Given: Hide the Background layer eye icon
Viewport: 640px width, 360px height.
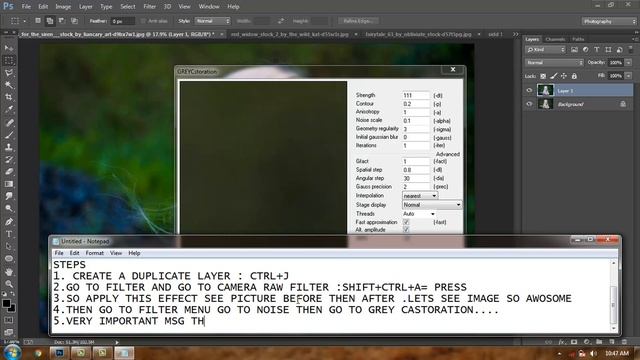Looking at the screenshot, I should pyautogui.click(x=529, y=104).
